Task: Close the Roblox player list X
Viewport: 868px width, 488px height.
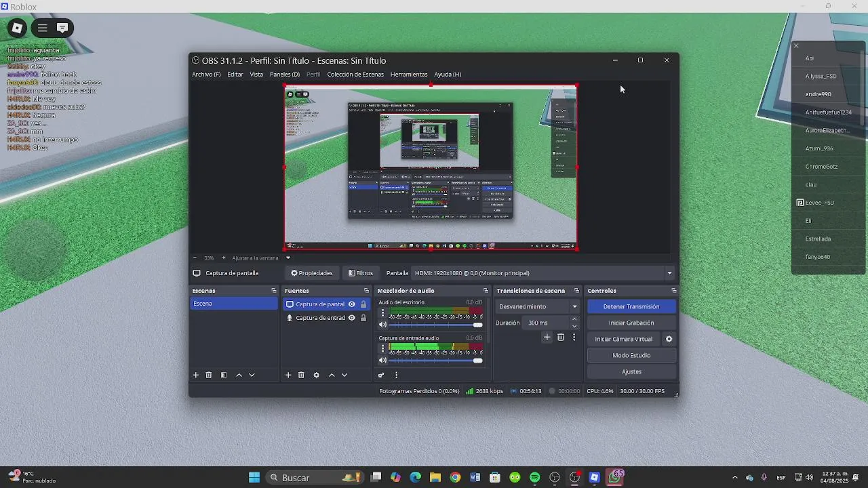Action: 796,46
